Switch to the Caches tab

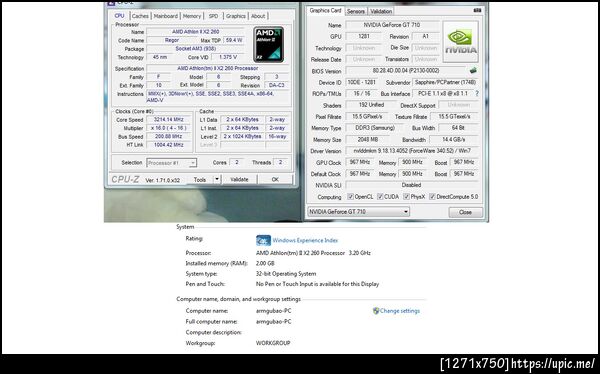coord(140,16)
